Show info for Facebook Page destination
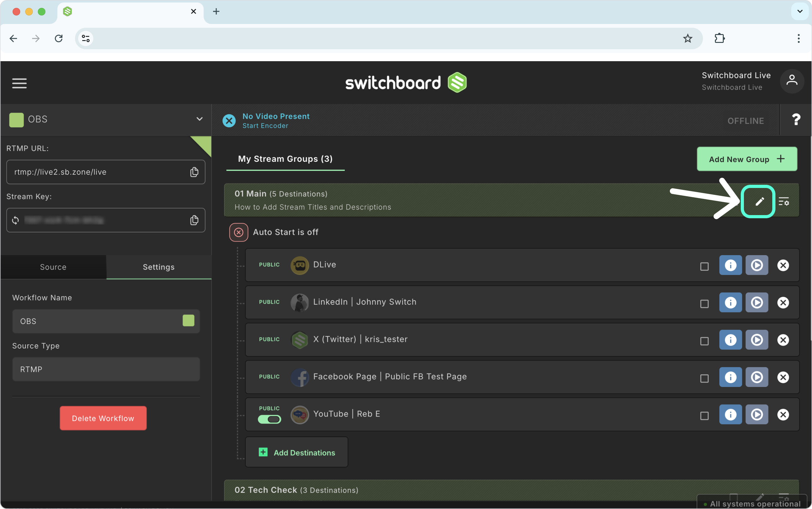The image size is (812, 509). [730, 377]
